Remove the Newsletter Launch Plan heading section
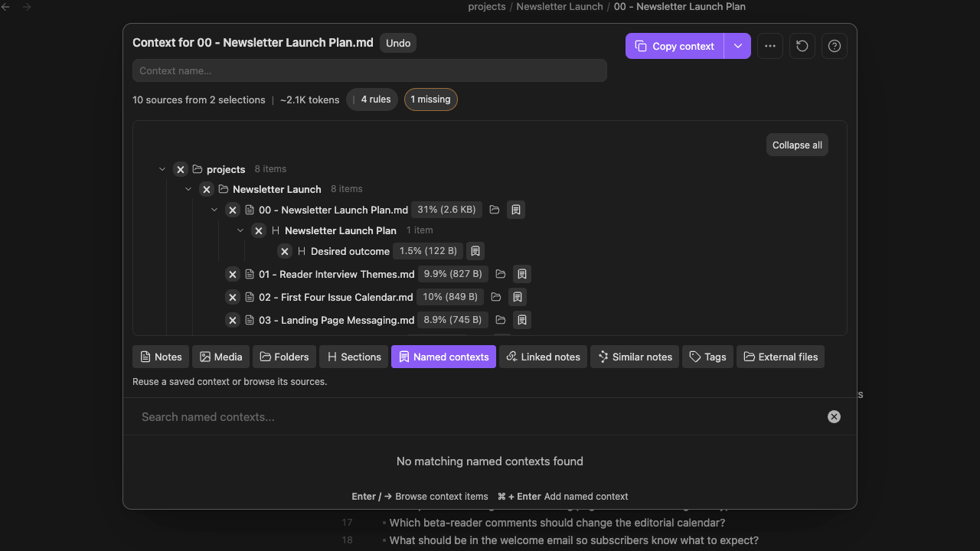Viewport: 980px width, 551px height. (259, 230)
